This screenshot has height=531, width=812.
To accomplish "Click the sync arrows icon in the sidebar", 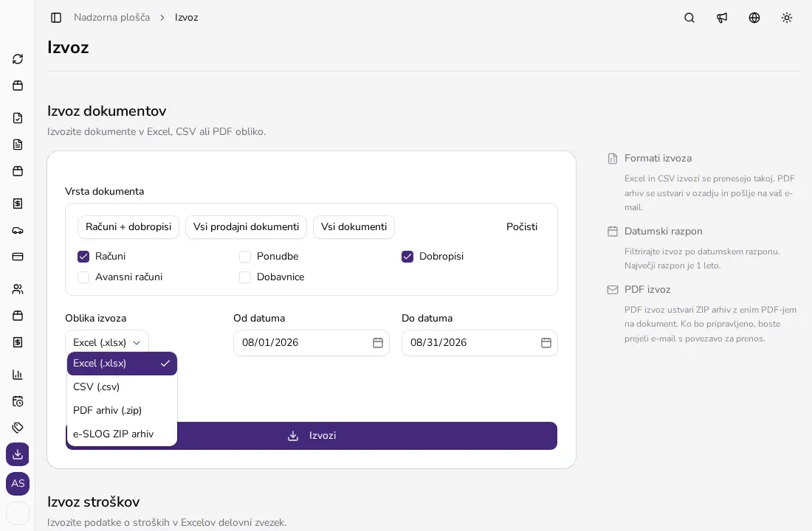I will click(x=18, y=59).
